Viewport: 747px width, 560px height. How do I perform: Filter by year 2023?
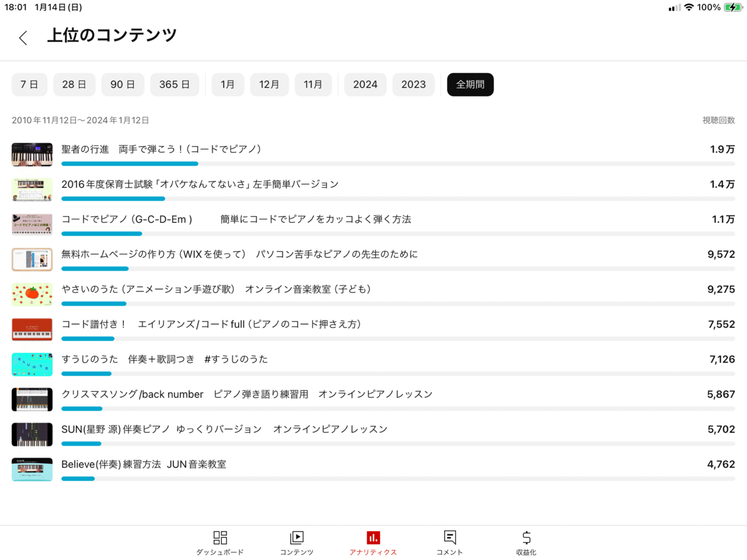pyautogui.click(x=413, y=85)
